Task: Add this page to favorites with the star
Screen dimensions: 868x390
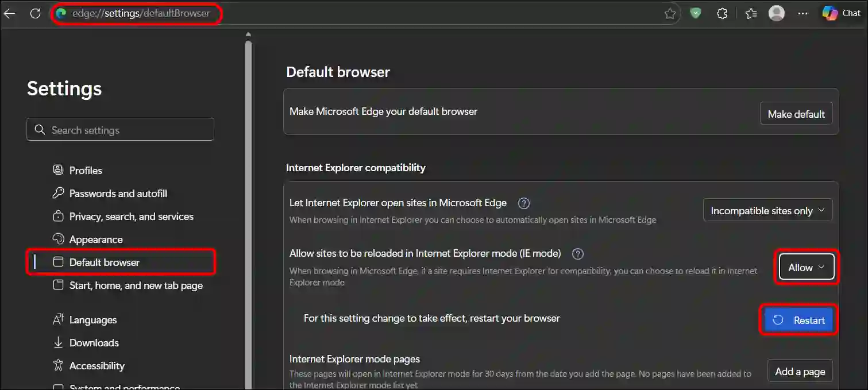Action: (x=670, y=13)
